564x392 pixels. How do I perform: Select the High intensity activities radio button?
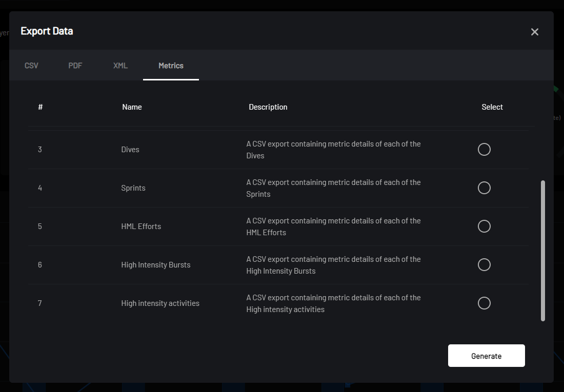pyautogui.click(x=484, y=303)
